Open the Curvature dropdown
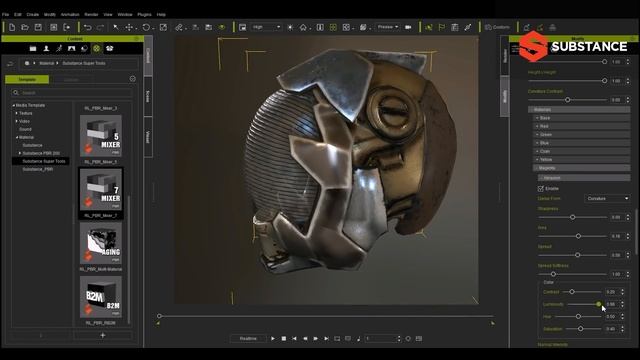This screenshot has width=640, height=360. tap(607, 199)
